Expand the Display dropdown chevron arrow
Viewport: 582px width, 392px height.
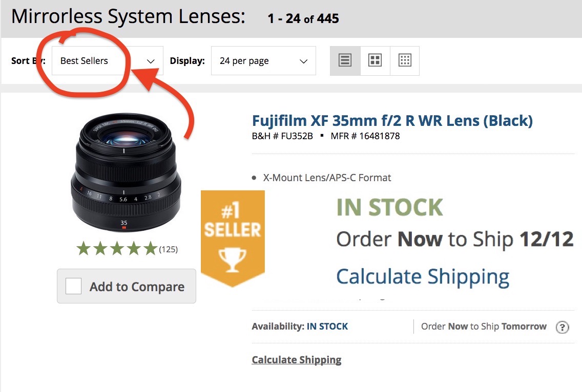[304, 61]
